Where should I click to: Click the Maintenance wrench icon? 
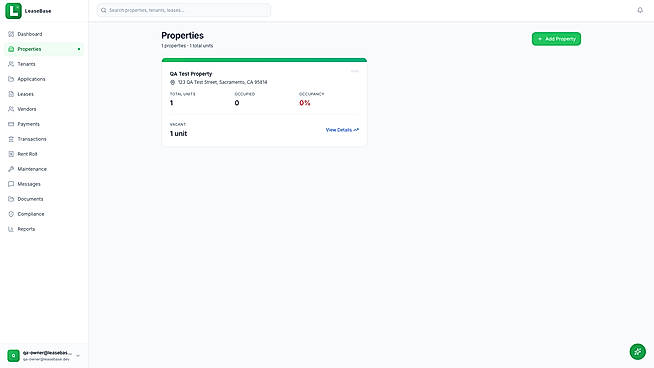coord(11,169)
